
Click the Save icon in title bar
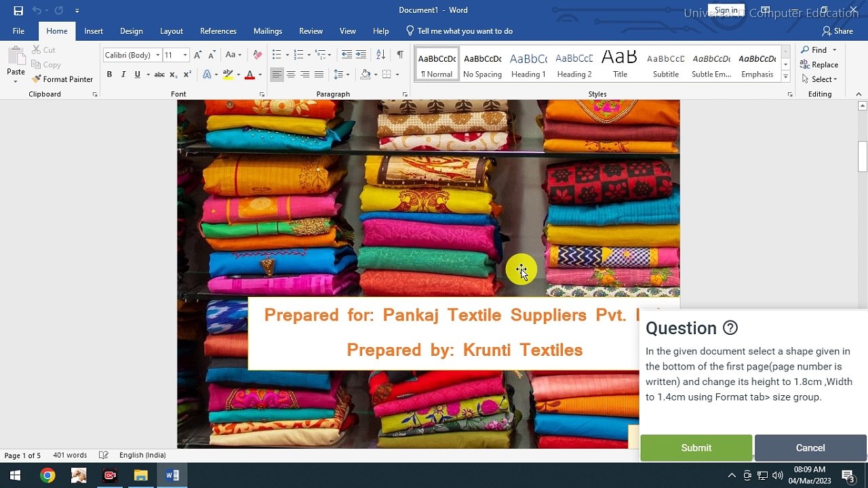[x=18, y=10]
